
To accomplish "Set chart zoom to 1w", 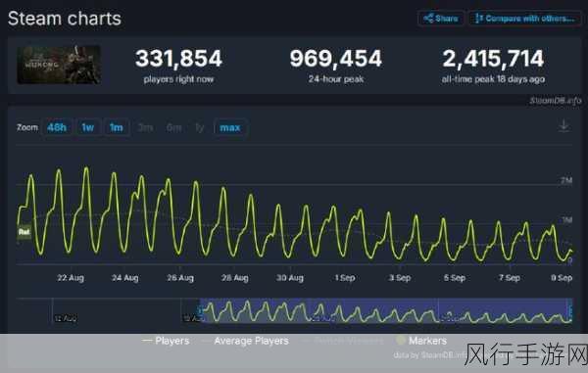I will 88,127.
